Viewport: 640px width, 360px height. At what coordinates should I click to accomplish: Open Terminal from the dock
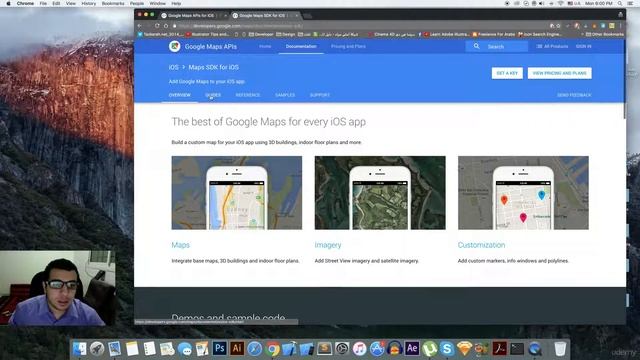point(517,349)
